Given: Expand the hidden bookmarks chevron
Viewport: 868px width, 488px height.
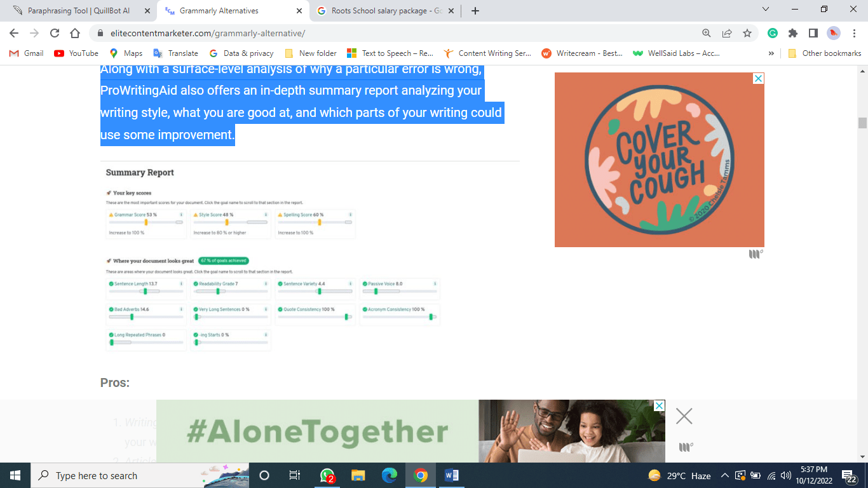Looking at the screenshot, I should point(771,53).
